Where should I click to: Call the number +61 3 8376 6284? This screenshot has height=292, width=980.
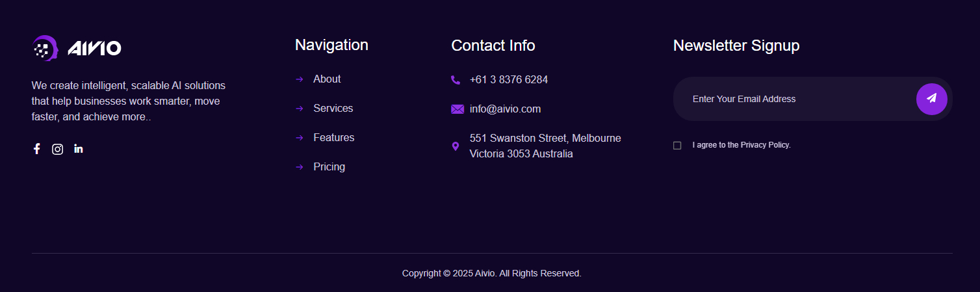(x=508, y=80)
